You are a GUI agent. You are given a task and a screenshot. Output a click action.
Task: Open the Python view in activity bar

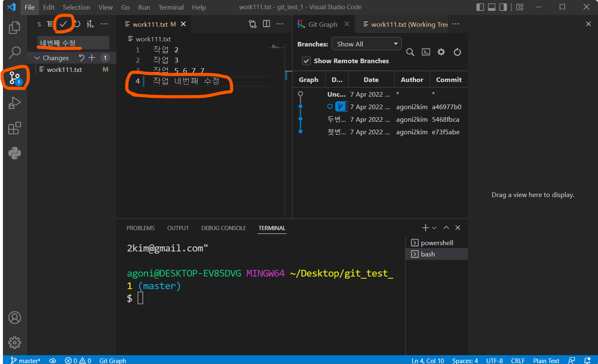click(x=15, y=153)
